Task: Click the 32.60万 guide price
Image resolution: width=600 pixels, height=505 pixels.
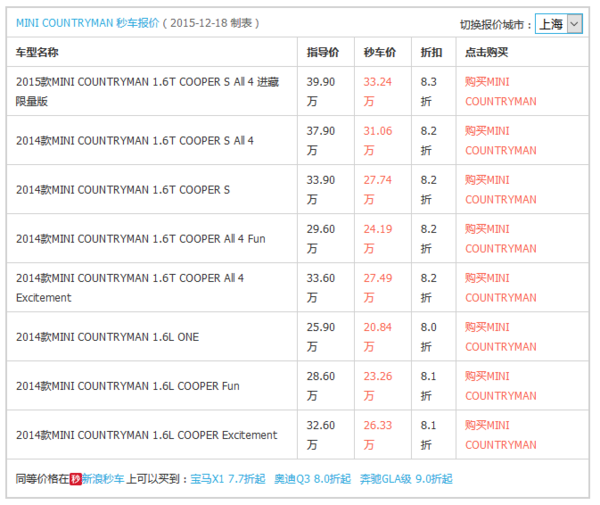Action: click(x=321, y=435)
